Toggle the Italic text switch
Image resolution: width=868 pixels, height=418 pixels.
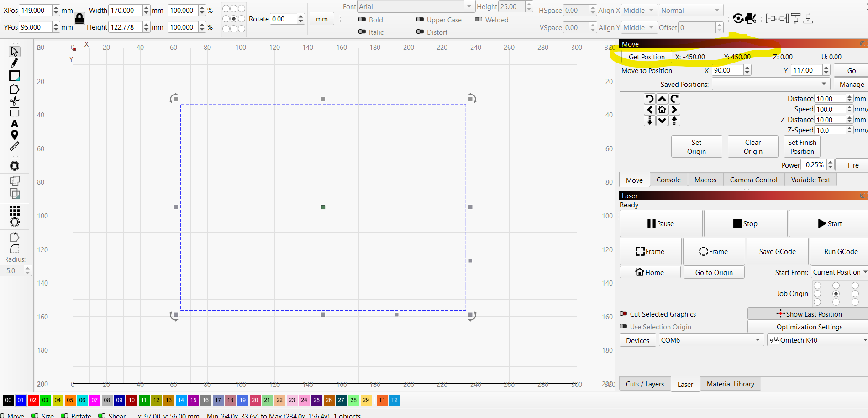tap(362, 32)
